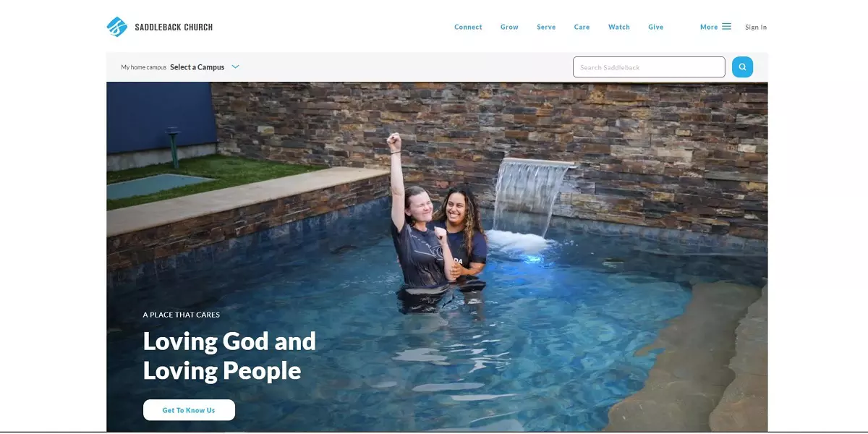
Task: Expand the campus chevron arrow
Action: (235, 67)
